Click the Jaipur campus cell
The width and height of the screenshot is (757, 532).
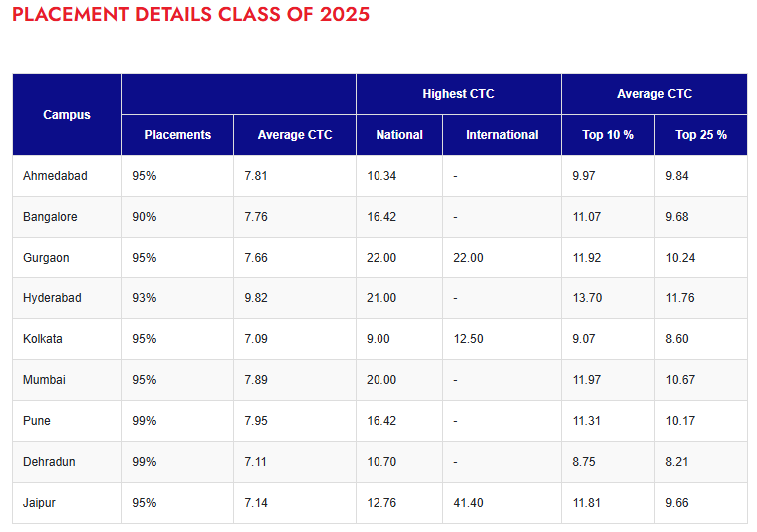(x=39, y=503)
